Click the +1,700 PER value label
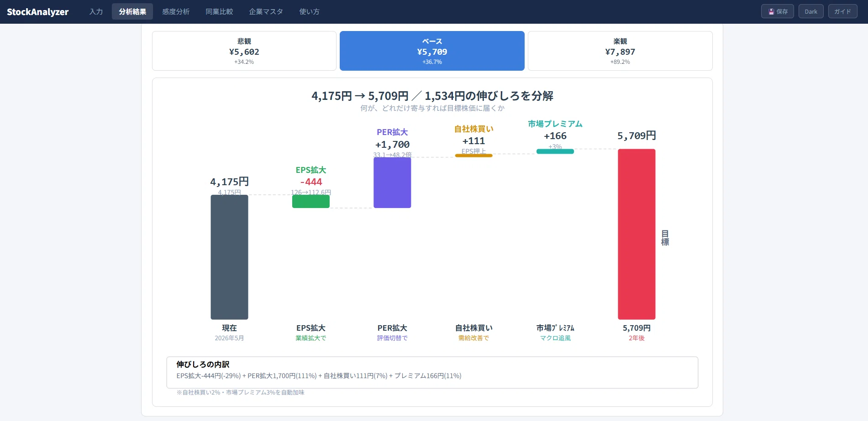868x421 pixels. [392, 145]
